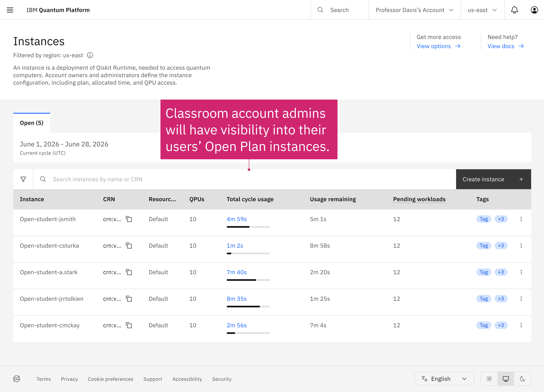Screen dimensions: 544x392
Task: Follow the View docs link
Action: [505, 46]
